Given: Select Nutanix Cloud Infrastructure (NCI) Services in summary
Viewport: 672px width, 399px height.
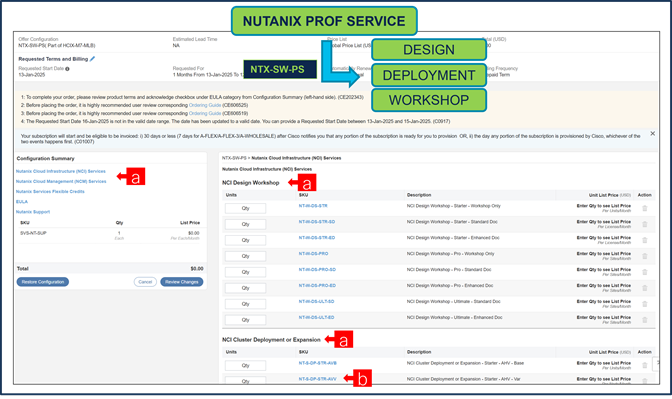Looking at the screenshot, I should tap(60, 171).
